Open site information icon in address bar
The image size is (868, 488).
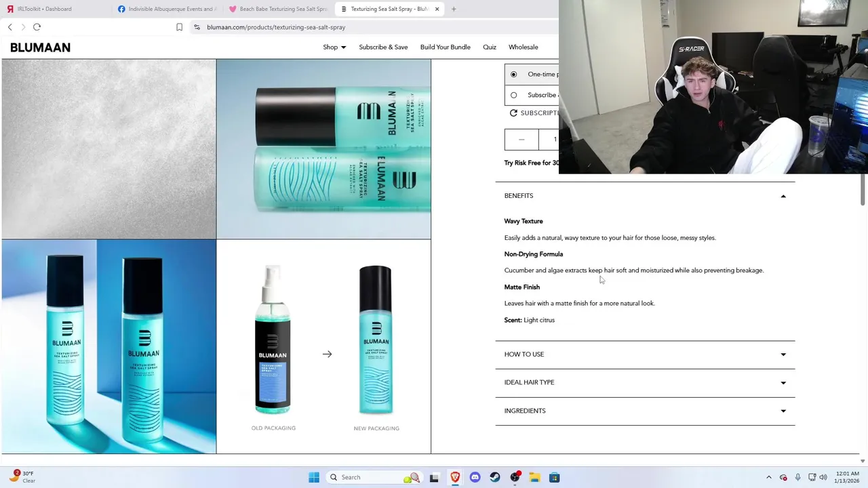tap(197, 27)
